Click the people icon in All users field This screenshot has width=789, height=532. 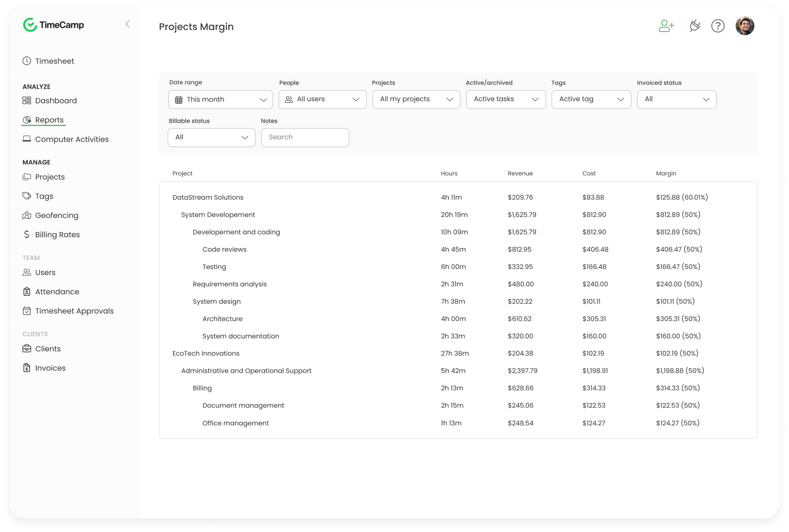[289, 99]
